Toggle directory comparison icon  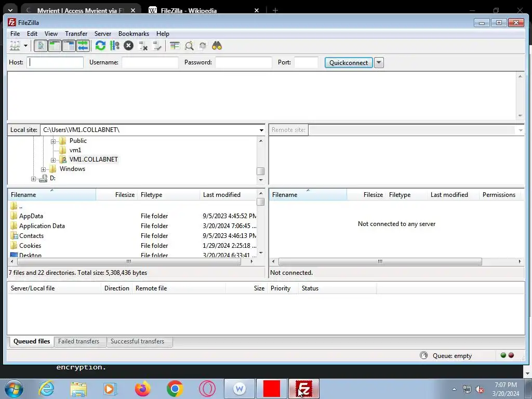[189, 46]
